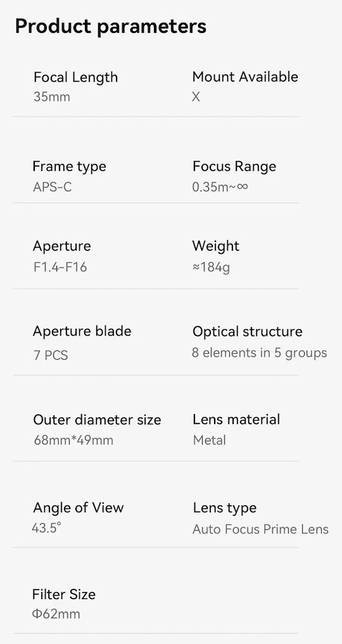Screen dimensions: 342x644
Task: Click the 35mm focal length value
Action: pos(52,98)
